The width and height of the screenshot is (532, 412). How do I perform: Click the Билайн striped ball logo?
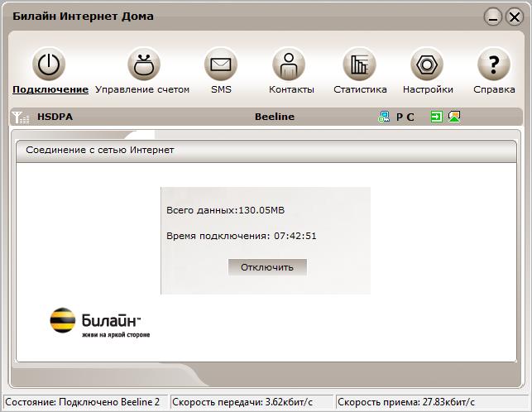[x=63, y=320]
